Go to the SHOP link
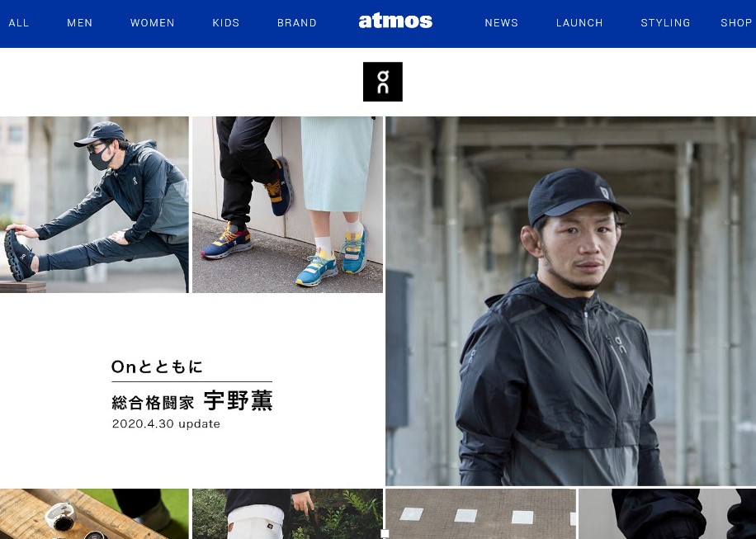Image resolution: width=756 pixels, height=539 pixels. click(x=736, y=22)
